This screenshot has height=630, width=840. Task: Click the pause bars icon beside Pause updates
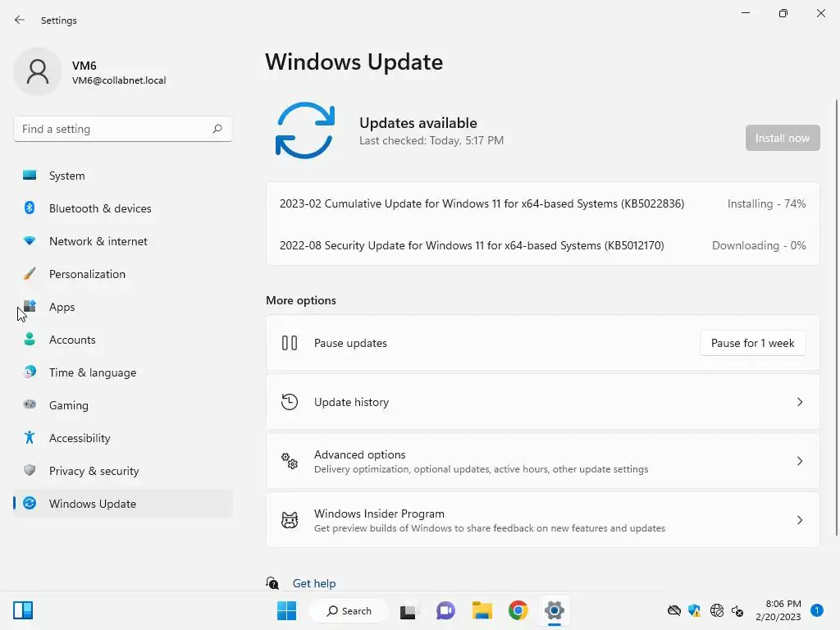pyautogui.click(x=290, y=343)
